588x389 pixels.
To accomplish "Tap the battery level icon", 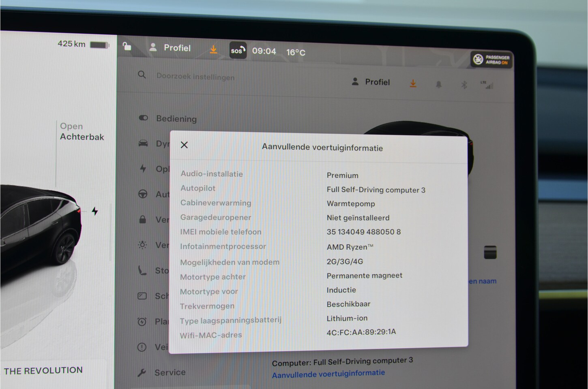I will [x=100, y=45].
